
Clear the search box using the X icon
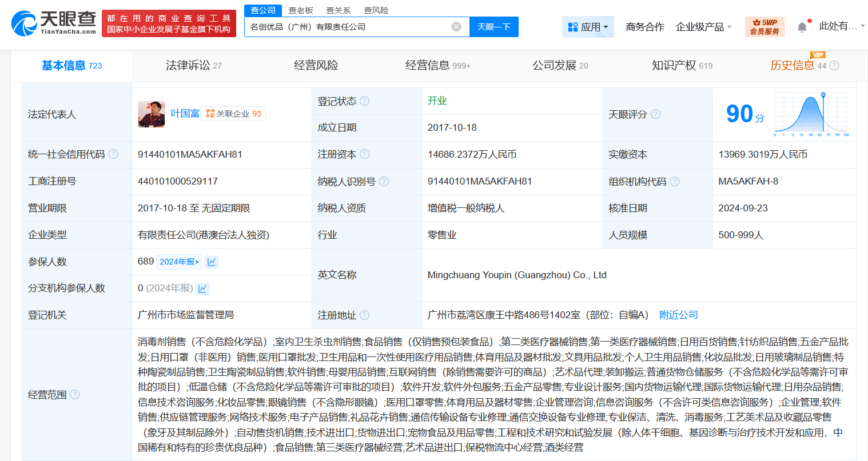point(456,27)
